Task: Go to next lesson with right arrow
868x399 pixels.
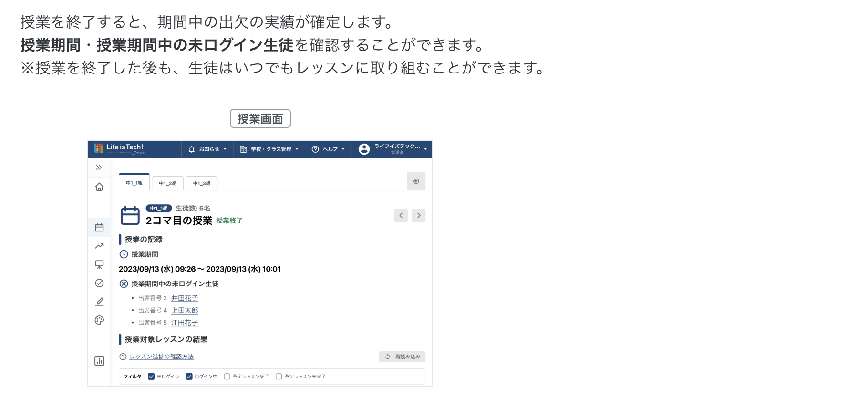Action: (419, 215)
